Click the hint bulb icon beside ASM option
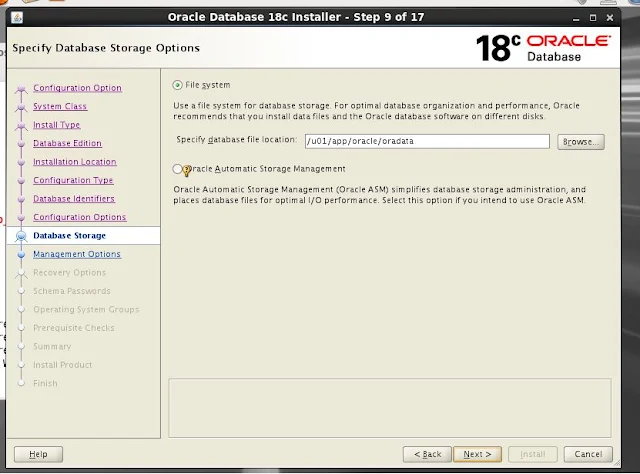 [x=187, y=170]
